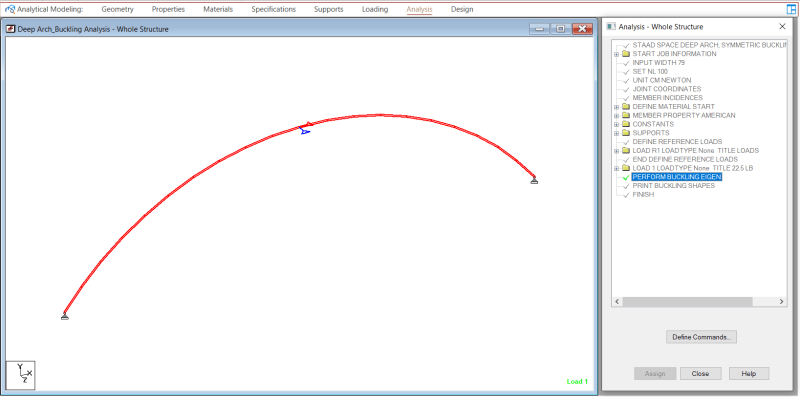800x397 pixels.
Task: Click the Analytical Modeling workflow icon
Action: pos(10,9)
